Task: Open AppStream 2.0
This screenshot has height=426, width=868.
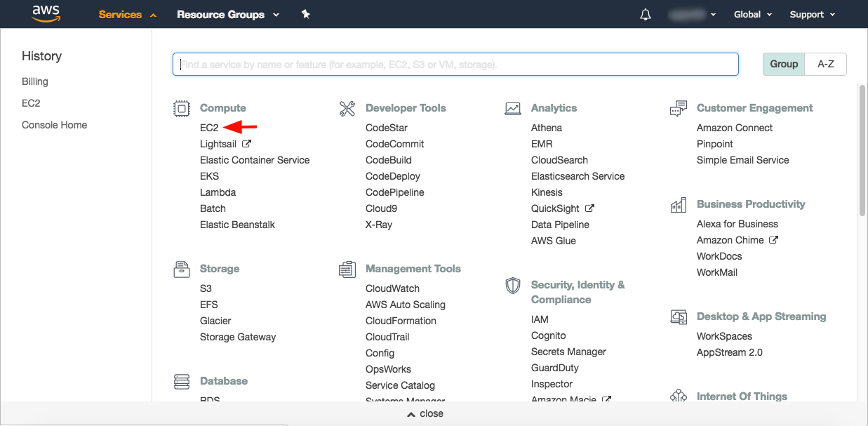Action: [x=730, y=352]
